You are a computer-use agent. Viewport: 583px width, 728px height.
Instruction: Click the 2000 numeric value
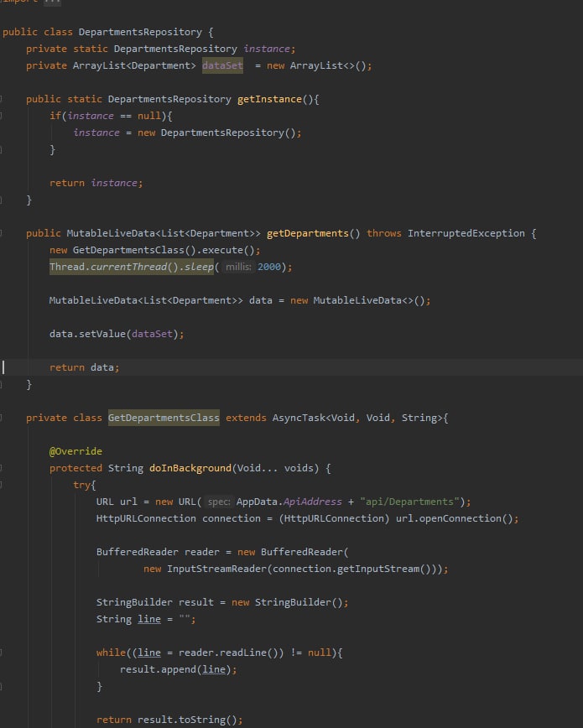[x=269, y=267]
